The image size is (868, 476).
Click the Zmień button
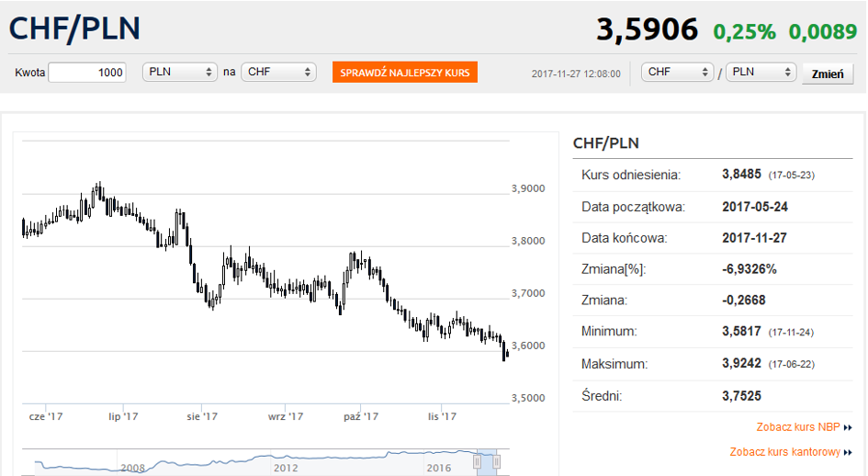point(828,74)
